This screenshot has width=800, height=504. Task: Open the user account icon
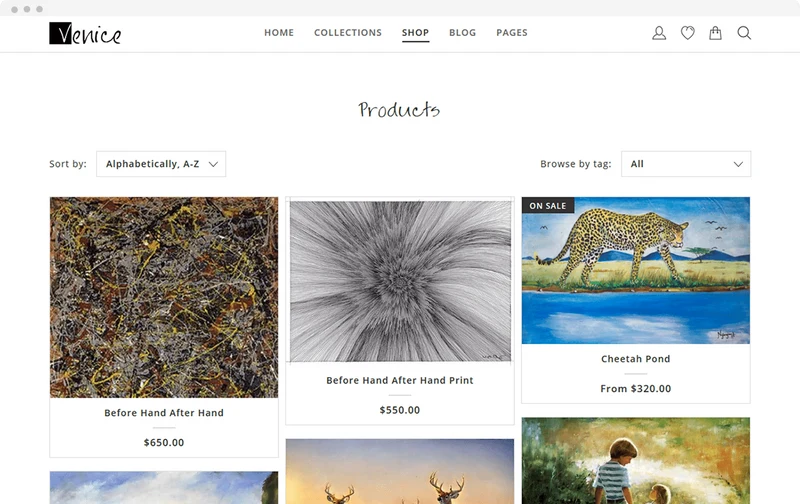coord(659,33)
